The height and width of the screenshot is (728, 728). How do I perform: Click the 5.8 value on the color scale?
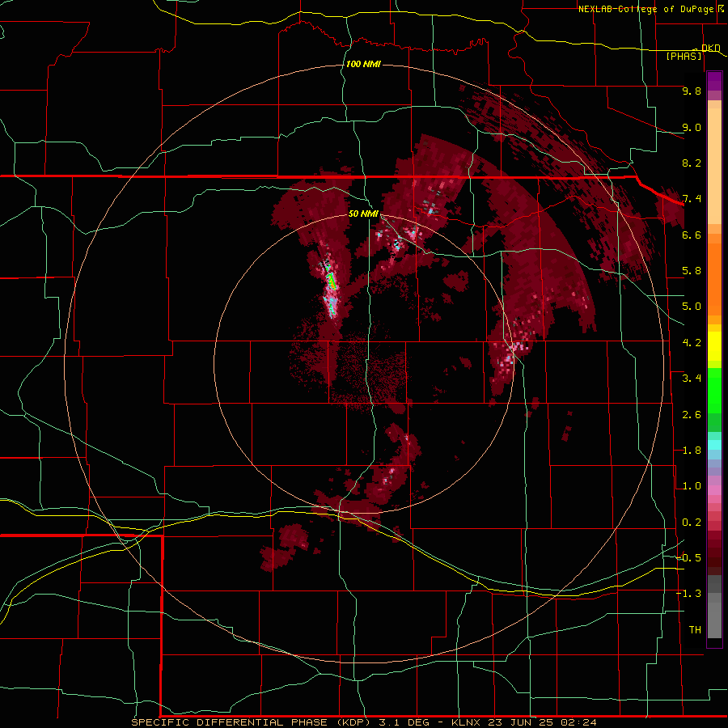[x=692, y=271]
